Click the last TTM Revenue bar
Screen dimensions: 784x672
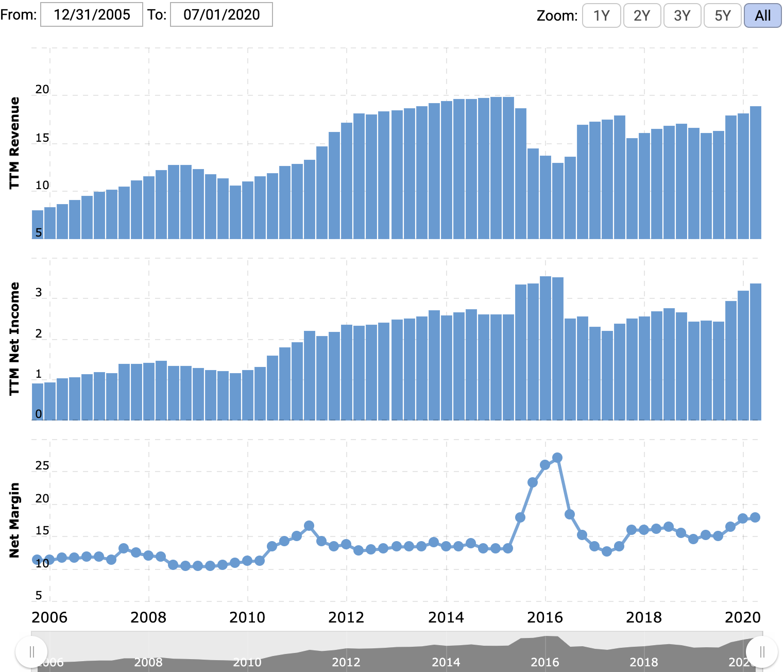click(756, 173)
